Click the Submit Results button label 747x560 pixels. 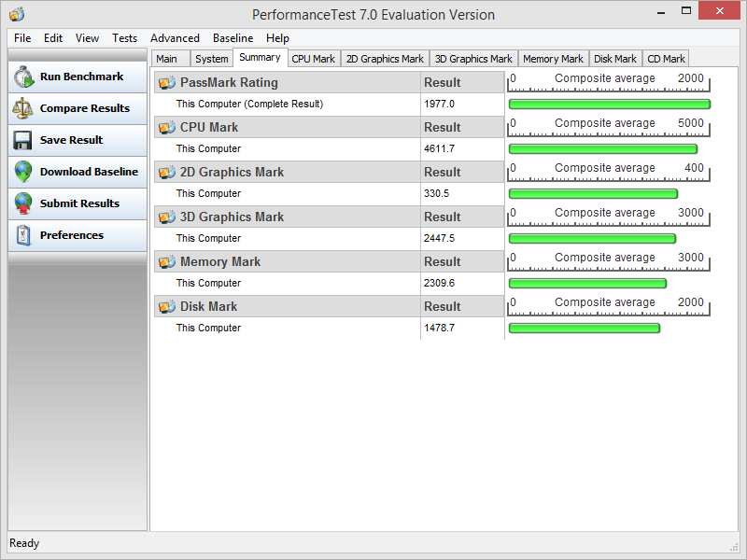click(x=79, y=203)
